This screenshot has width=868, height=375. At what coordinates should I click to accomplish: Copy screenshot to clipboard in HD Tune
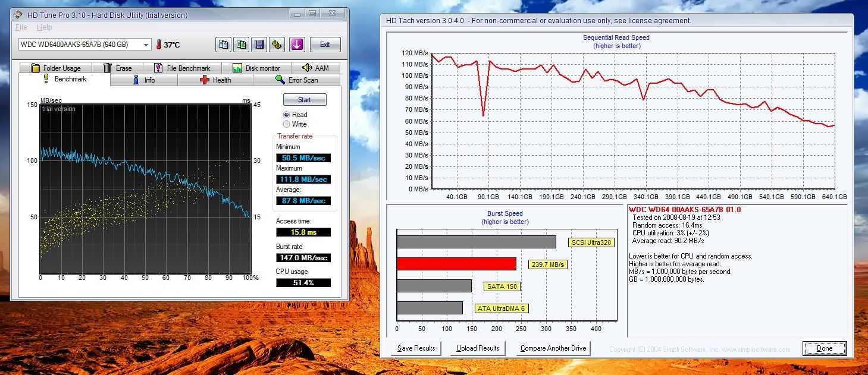241,45
